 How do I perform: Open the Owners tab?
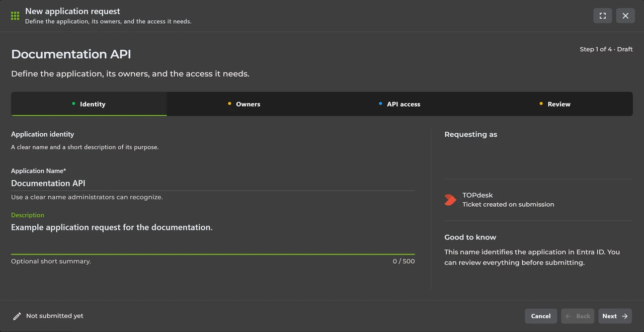[x=244, y=104]
